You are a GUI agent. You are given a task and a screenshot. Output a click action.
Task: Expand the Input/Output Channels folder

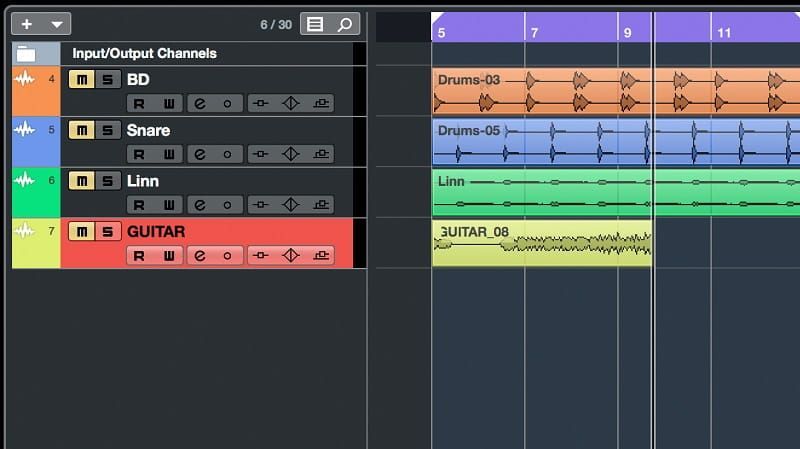[26, 54]
